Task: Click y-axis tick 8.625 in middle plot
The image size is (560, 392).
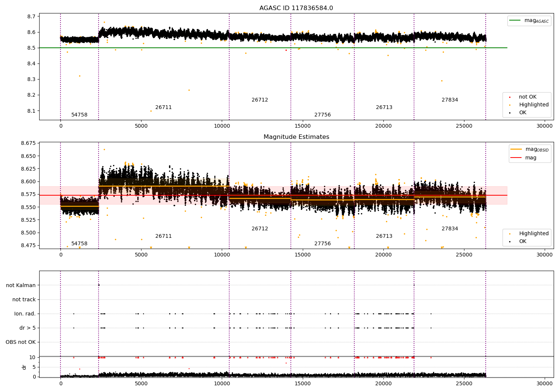Action: [x=28, y=169]
